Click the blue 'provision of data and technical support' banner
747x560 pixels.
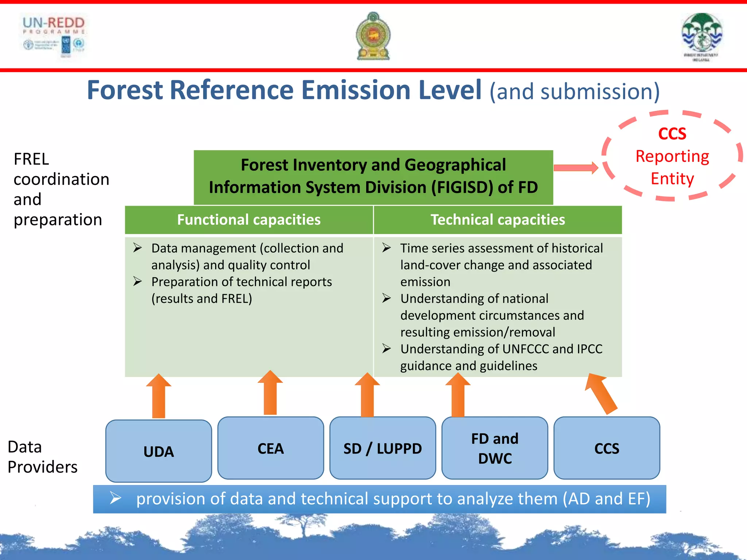pos(380,499)
